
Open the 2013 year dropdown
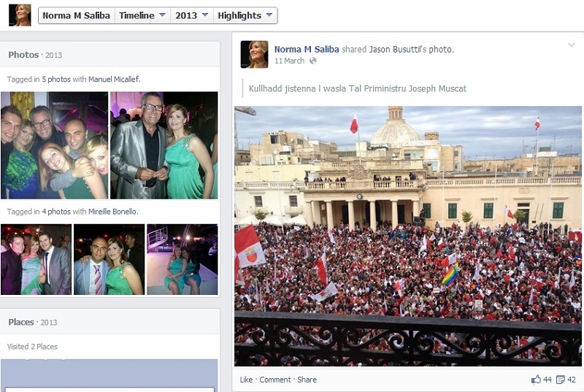[x=191, y=15]
